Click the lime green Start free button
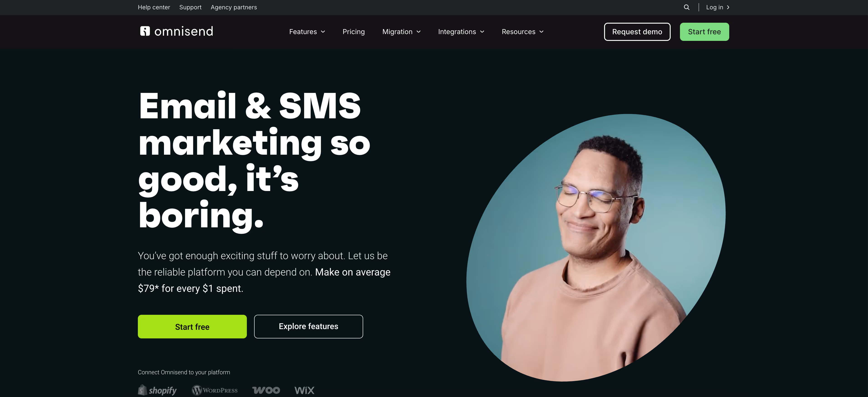Screen dimensions: 868x397 click(192, 327)
